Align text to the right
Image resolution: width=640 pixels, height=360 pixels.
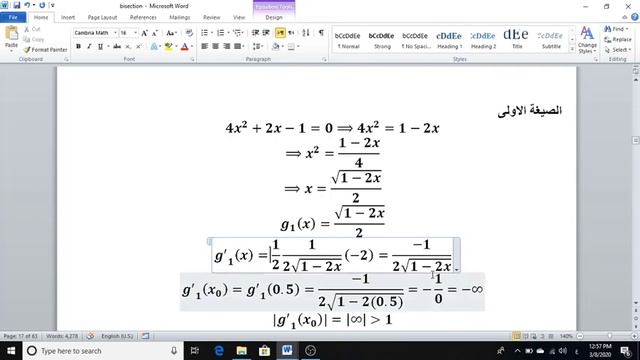coord(227,47)
